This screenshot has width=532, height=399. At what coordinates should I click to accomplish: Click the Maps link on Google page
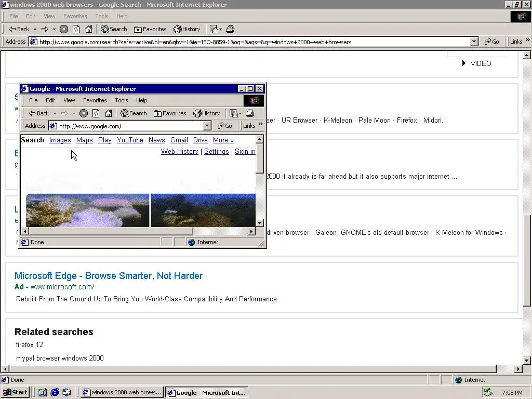[85, 140]
